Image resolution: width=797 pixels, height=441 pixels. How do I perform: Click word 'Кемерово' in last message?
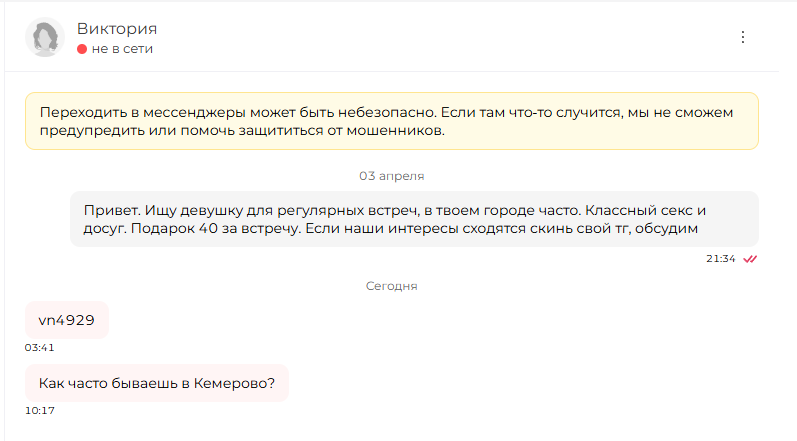coord(234,383)
